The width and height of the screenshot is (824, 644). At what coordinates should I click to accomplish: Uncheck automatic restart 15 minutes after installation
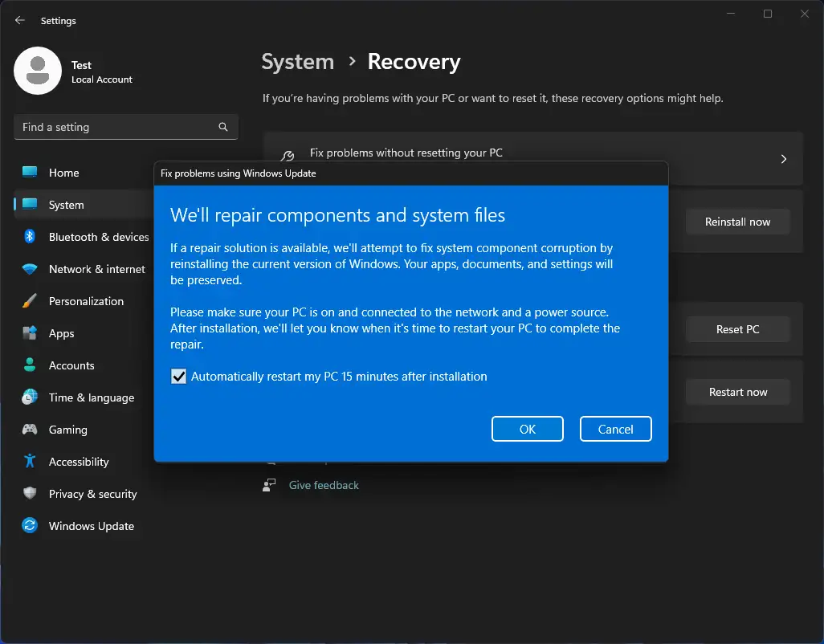(x=178, y=376)
